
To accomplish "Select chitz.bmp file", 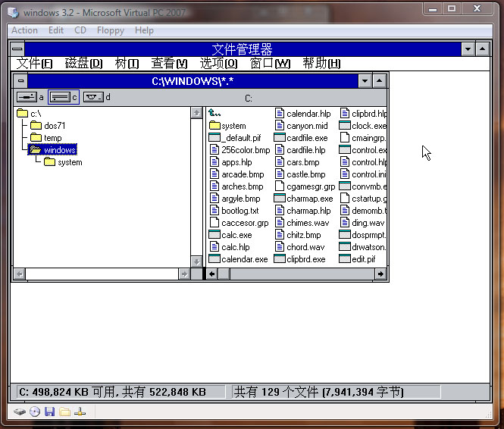I will (298, 235).
